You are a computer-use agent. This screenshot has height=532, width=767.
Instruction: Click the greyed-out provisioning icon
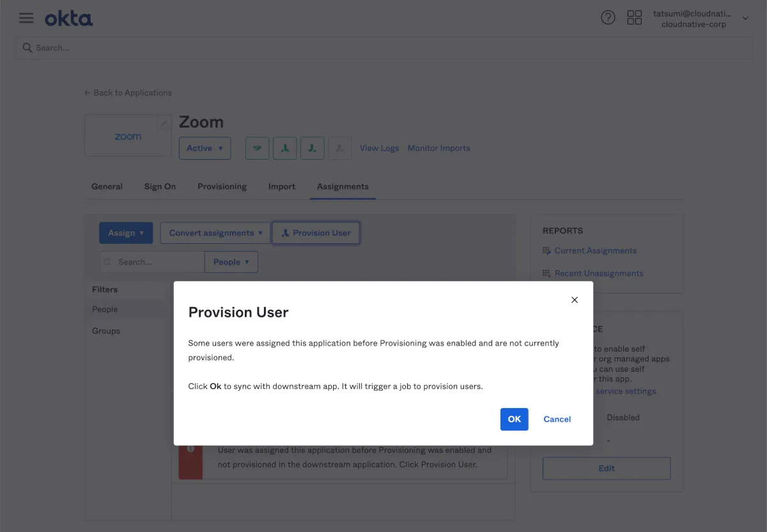tap(340, 148)
